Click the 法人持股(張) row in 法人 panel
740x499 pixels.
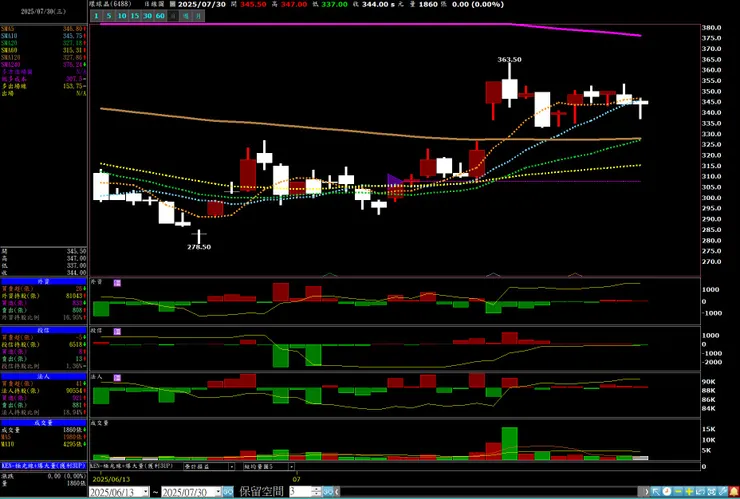click(x=43, y=391)
